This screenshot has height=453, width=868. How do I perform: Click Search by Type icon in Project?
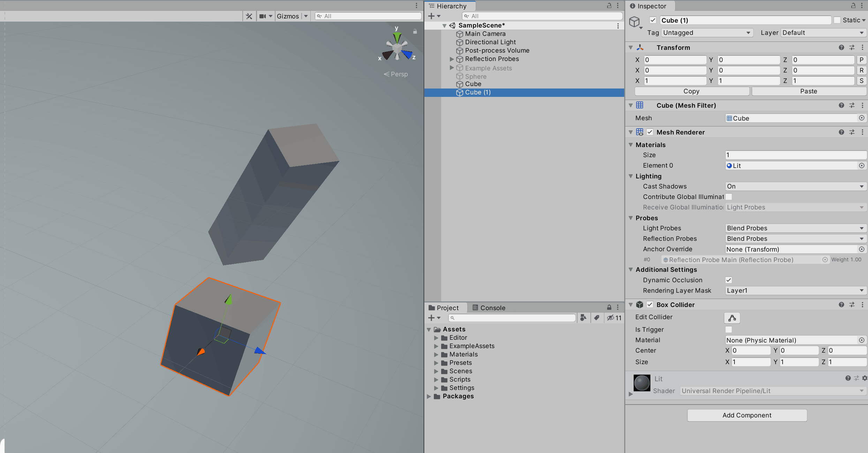point(583,318)
